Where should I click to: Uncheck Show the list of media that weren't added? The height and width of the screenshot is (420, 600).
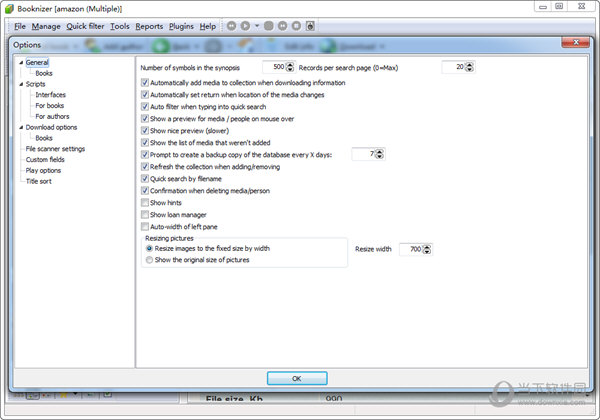tap(145, 143)
